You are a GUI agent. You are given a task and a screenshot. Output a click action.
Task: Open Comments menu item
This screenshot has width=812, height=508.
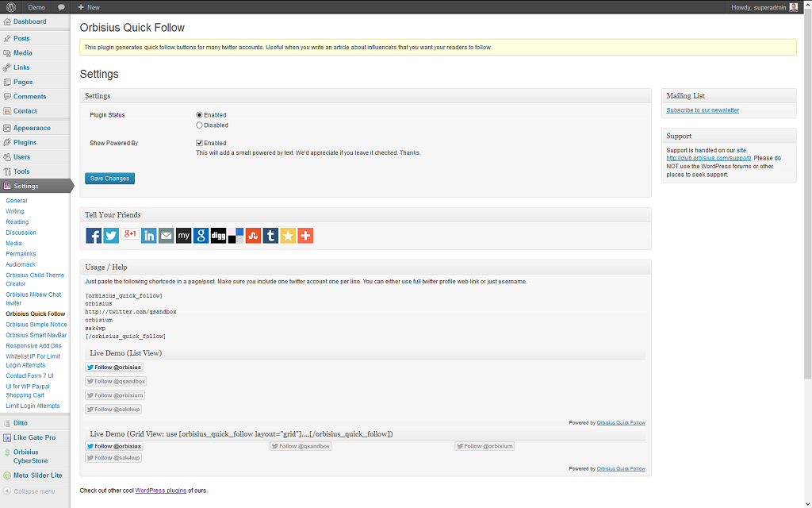pos(29,96)
